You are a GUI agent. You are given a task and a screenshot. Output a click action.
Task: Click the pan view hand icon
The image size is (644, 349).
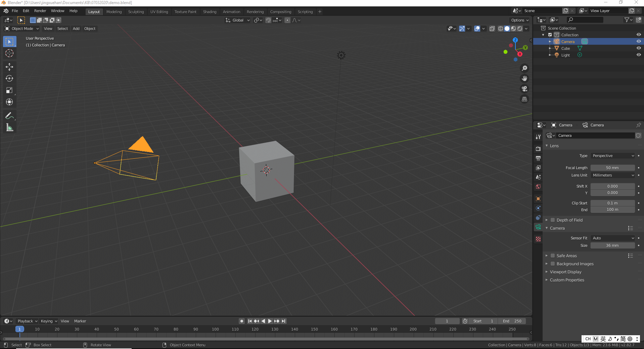point(524,78)
